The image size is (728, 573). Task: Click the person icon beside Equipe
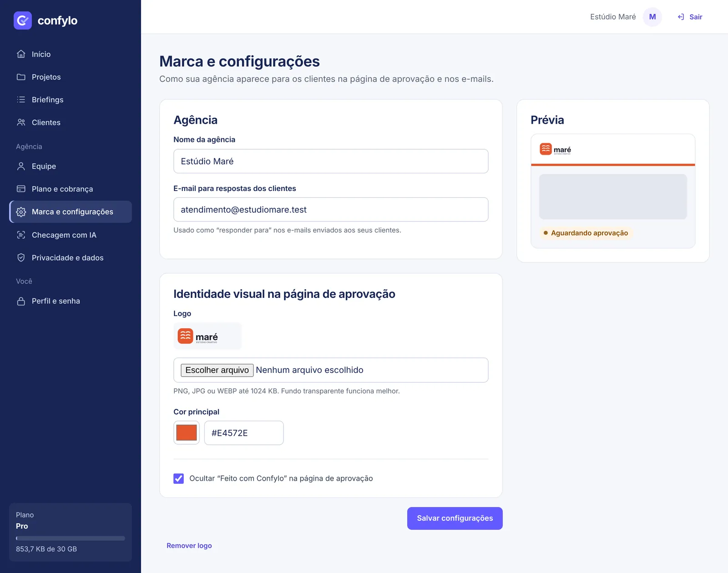pos(21,166)
